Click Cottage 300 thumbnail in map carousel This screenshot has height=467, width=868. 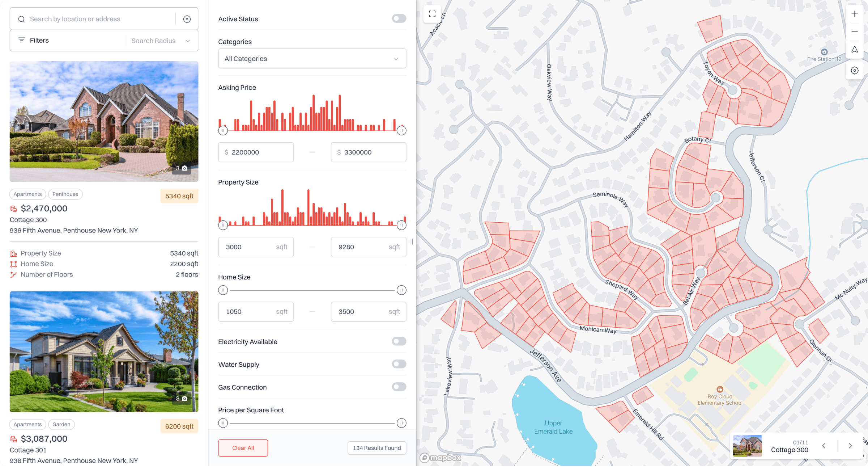[747, 446]
